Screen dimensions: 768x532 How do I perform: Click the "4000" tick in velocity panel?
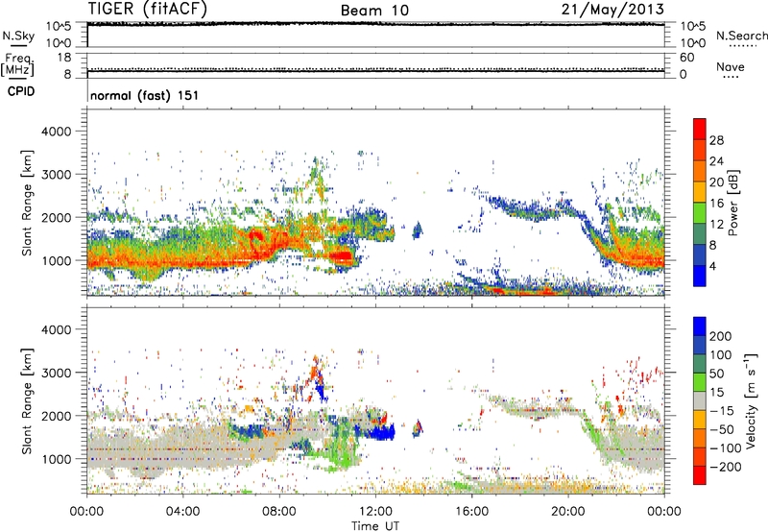(x=56, y=329)
